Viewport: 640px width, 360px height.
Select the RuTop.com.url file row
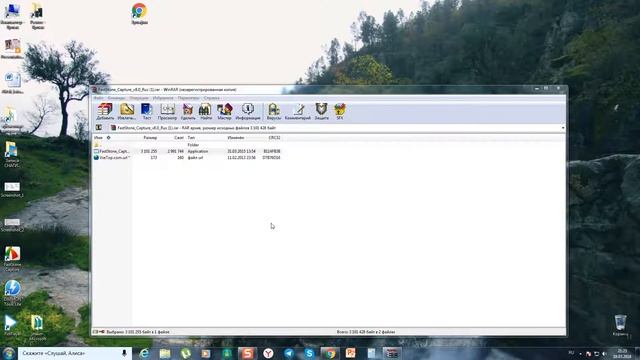click(187, 157)
